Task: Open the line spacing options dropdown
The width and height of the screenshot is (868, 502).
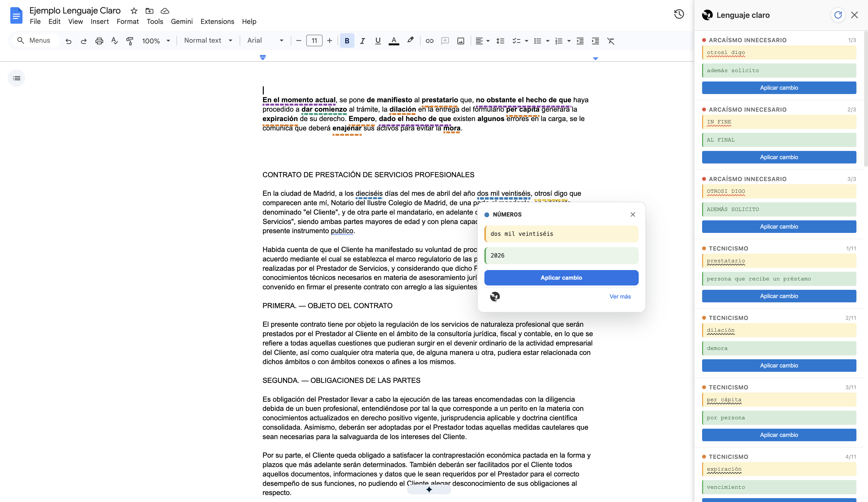Action: coord(501,41)
